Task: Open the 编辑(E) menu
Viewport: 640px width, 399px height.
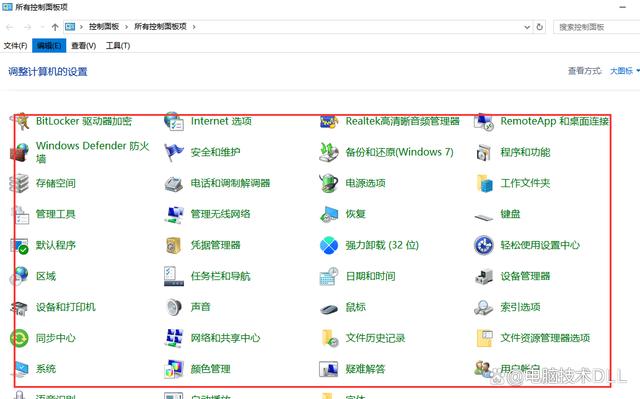Action: [49, 46]
